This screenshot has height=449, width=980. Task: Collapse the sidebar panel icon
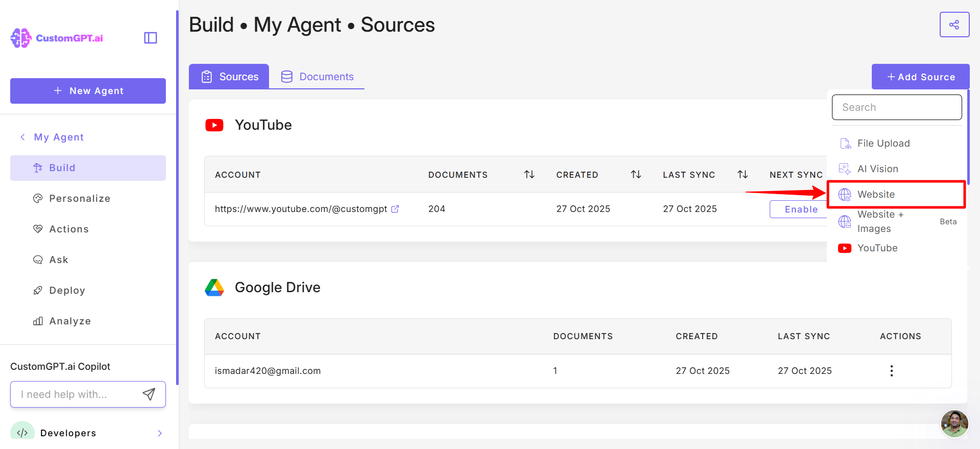(x=151, y=38)
